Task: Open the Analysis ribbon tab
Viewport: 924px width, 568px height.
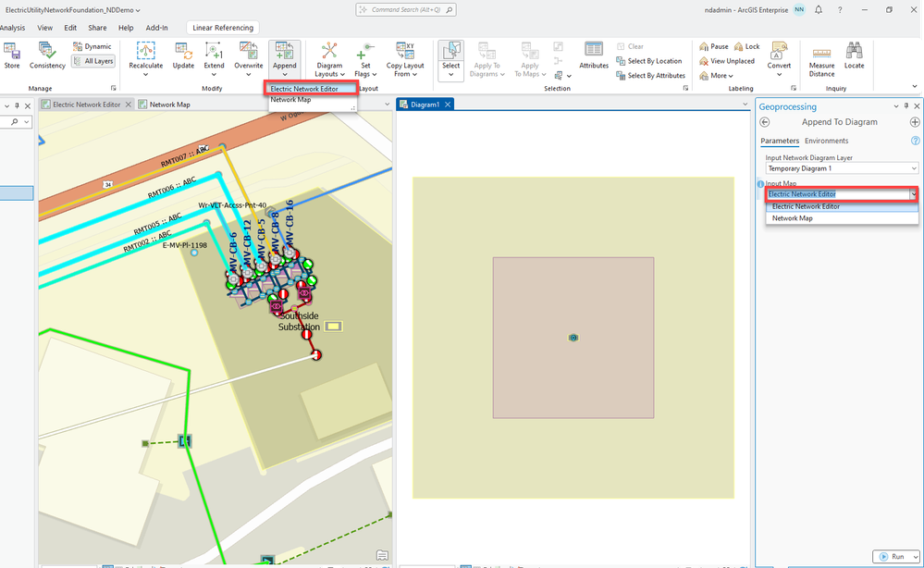Action: pos(12,28)
